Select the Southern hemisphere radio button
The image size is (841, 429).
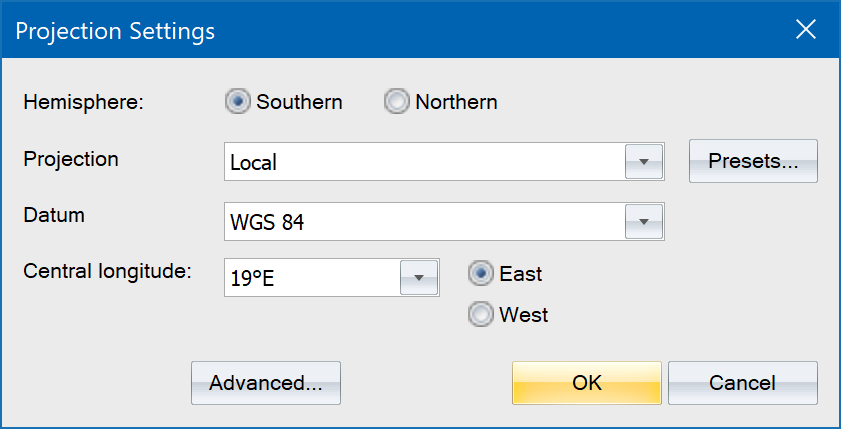coord(239,102)
